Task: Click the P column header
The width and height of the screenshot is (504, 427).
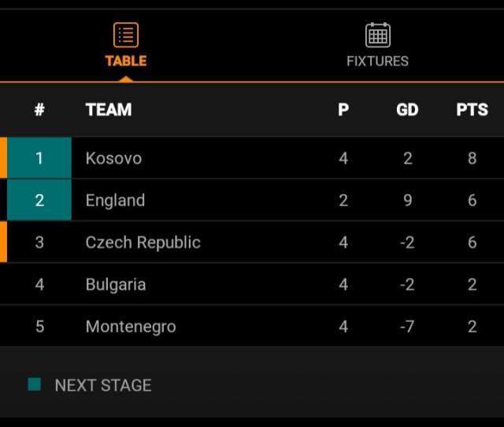Action: pyautogui.click(x=343, y=110)
